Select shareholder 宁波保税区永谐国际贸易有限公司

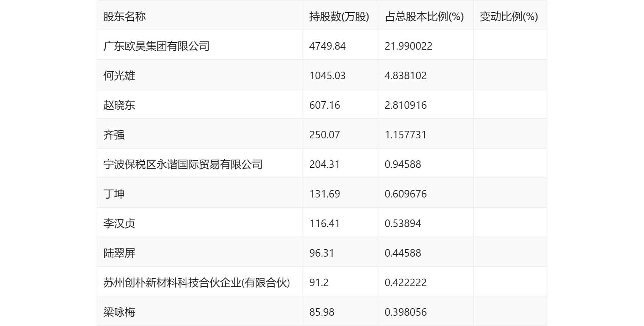(183, 165)
